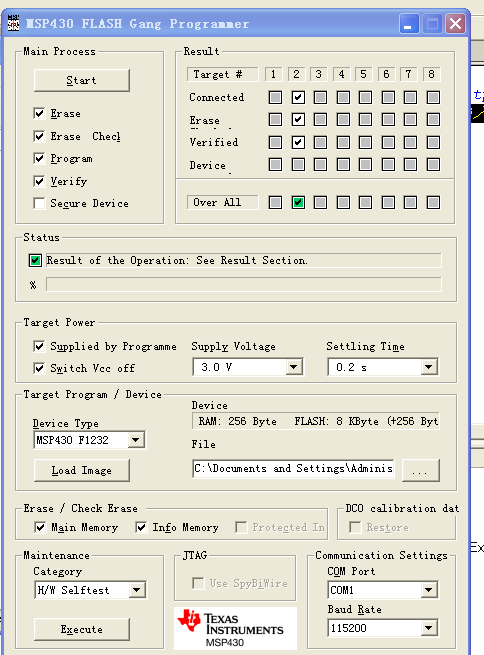Uncheck the Info Memory erase option

(x=141, y=527)
